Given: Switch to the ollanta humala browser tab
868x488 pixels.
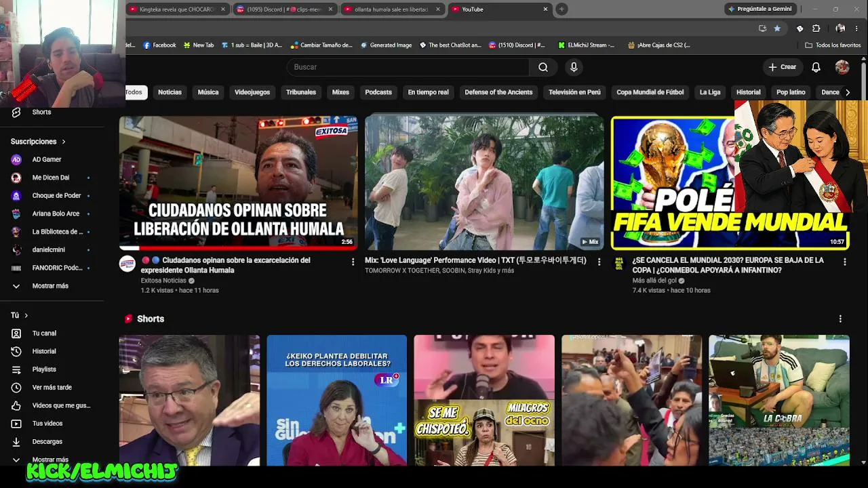Looking at the screenshot, I should click(392, 9).
